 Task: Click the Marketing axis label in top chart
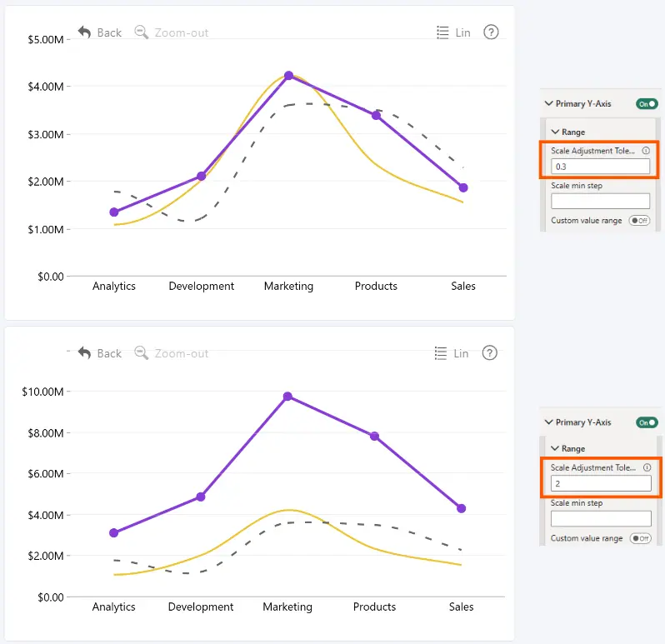click(x=289, y=286)
